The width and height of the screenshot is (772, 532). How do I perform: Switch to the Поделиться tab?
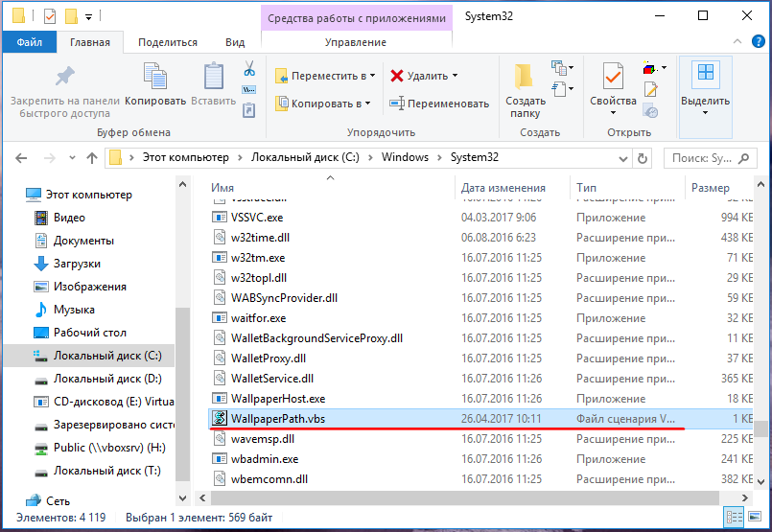click(168, 42)
